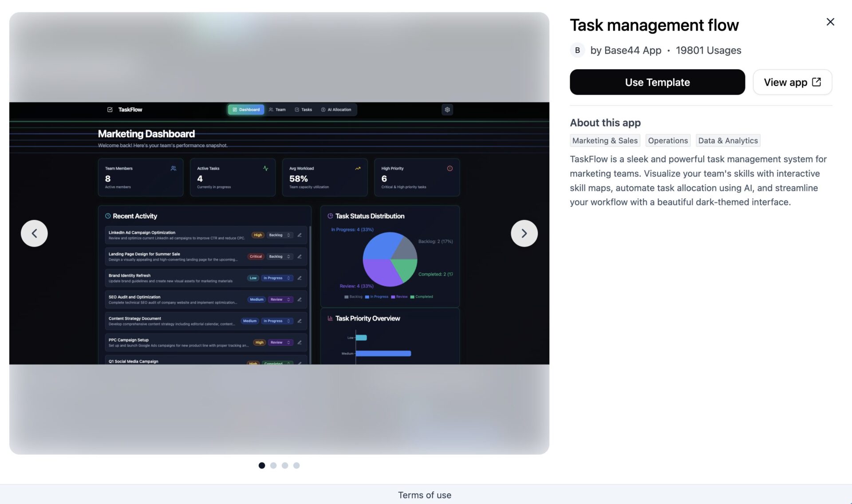
Task: Click the external link icon on View app
Action: (x=816, y=82)
